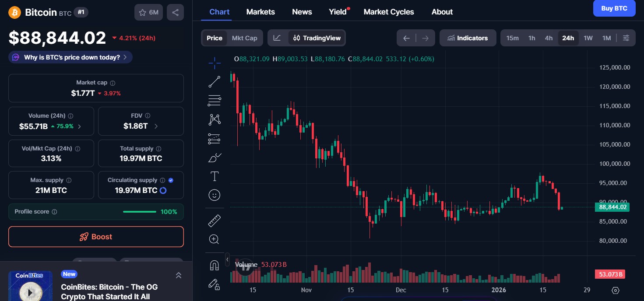Viewport: 644px width, 301px height.
Task: Click the Profile score progress bar
Action: point(139,211)
